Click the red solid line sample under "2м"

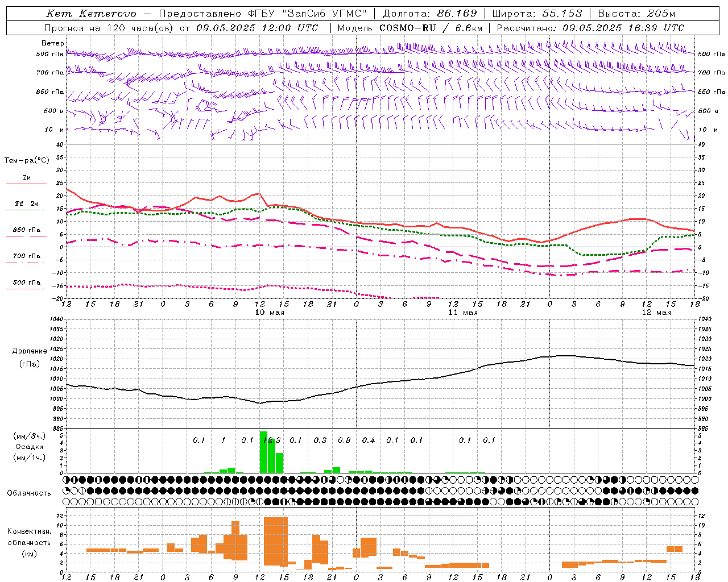point(26,184)
